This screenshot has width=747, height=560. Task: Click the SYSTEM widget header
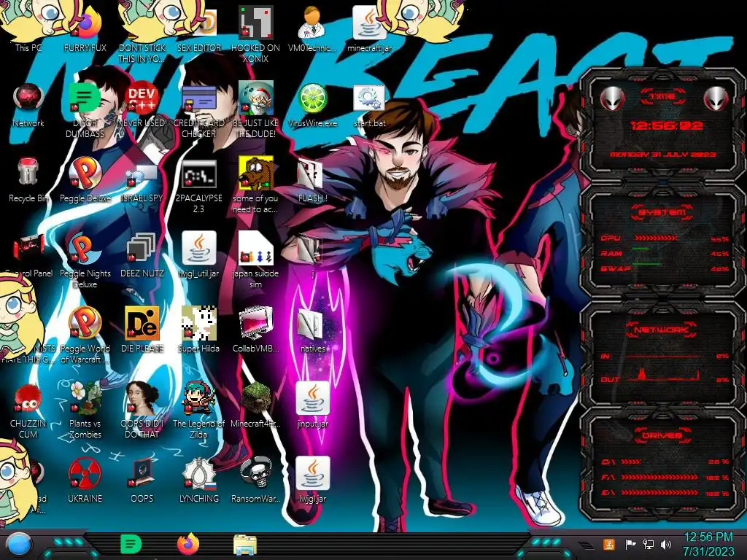tap(662, 212)
